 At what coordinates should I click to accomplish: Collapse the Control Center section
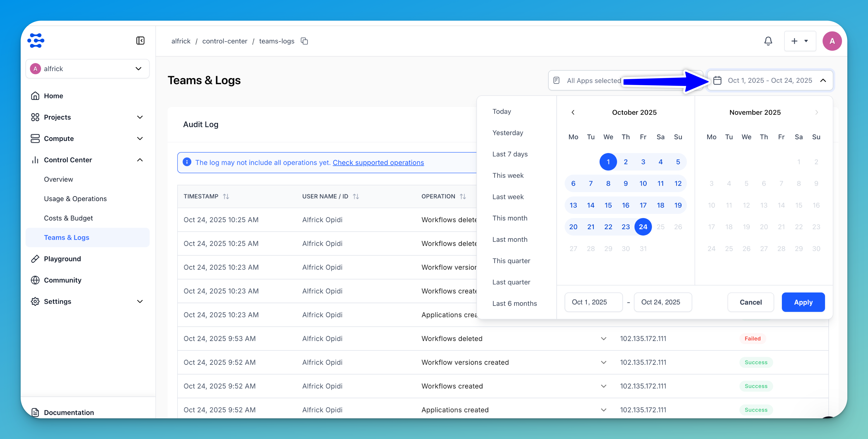coord(139,160)
